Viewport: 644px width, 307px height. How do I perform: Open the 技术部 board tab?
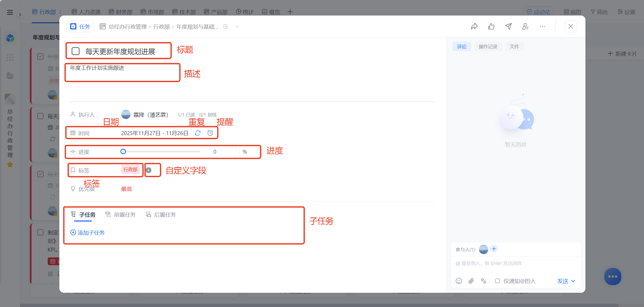[x=184, y=12]
